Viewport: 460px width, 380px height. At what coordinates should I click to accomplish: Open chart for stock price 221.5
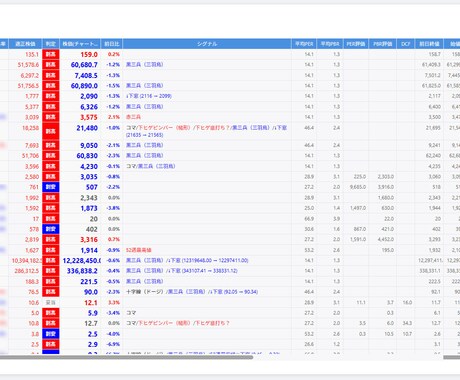pyautogui.click(x=89, y=282)
